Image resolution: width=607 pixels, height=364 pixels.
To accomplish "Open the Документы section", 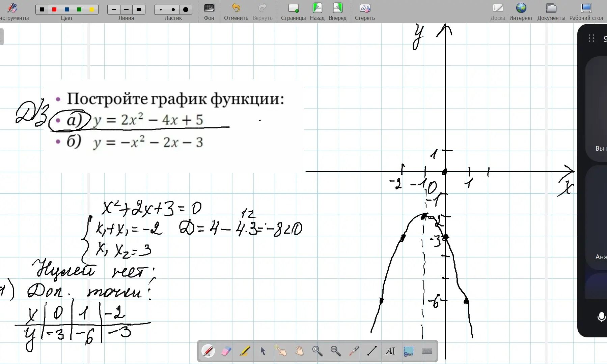I will pos(551,12).
